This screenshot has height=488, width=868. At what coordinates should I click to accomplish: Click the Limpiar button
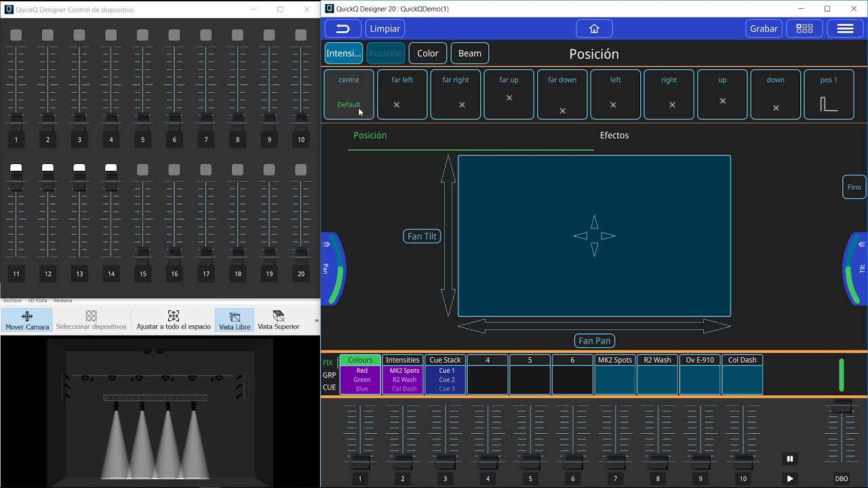(x=385, y=28)
